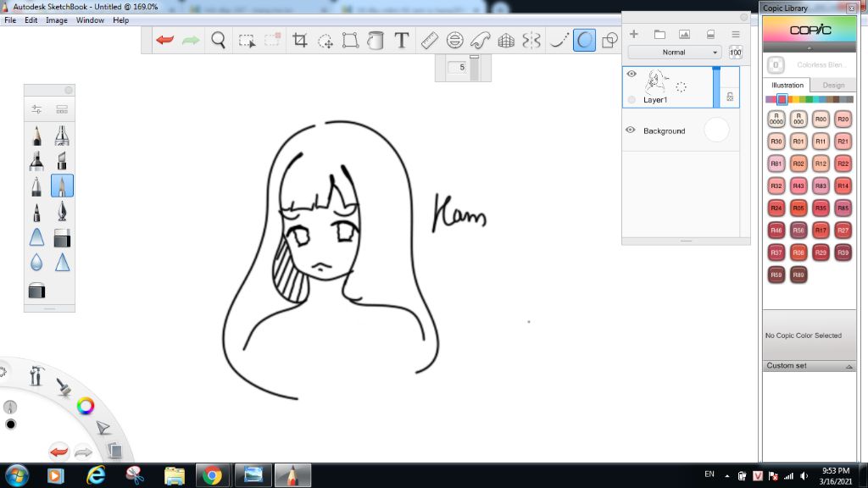868x488 pixels.
Task: Select the Zoom magnifier tool
Action: click(218, 41)
